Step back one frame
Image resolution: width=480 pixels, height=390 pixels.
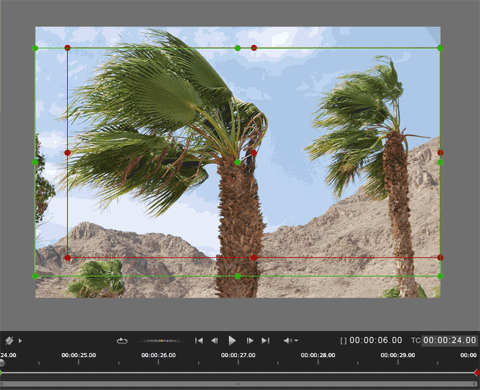coord(215,340)
